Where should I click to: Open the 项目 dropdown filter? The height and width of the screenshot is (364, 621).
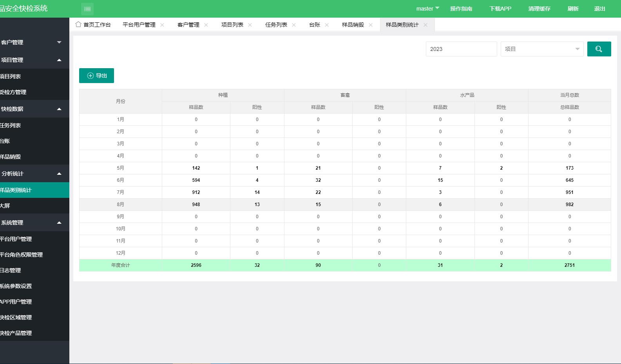coord(542,49)
